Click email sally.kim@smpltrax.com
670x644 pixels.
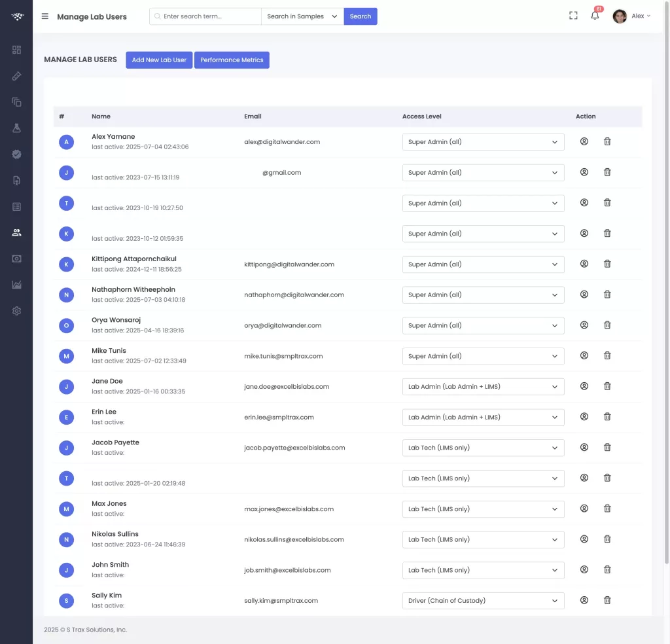click(x=281, y=600)
